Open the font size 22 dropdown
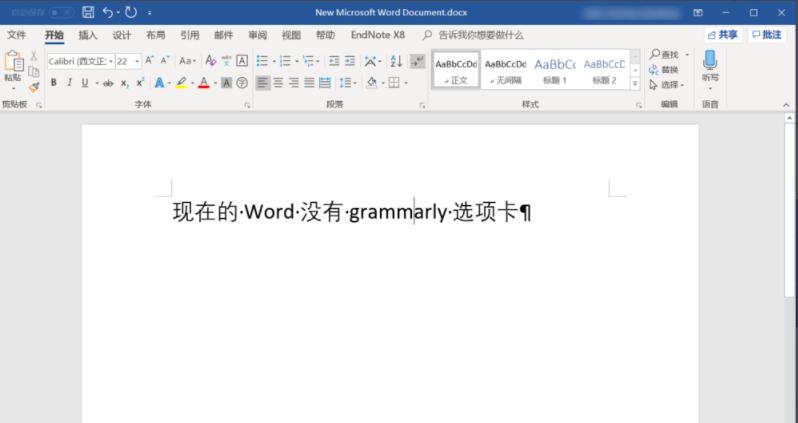Viewport: 798px width, 423px height. pos(137,61)
